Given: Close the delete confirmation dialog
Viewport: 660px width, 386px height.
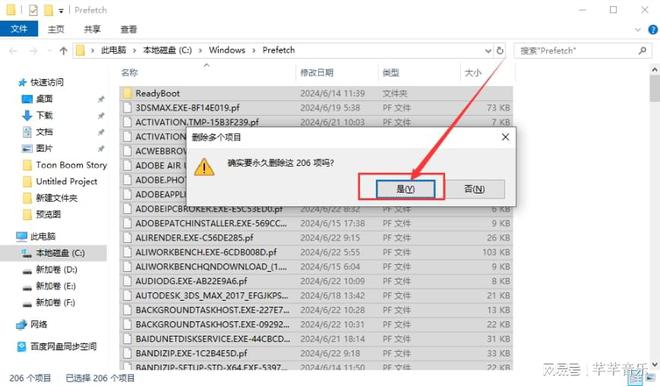Looking at the screenshot, I should (506, 137).
